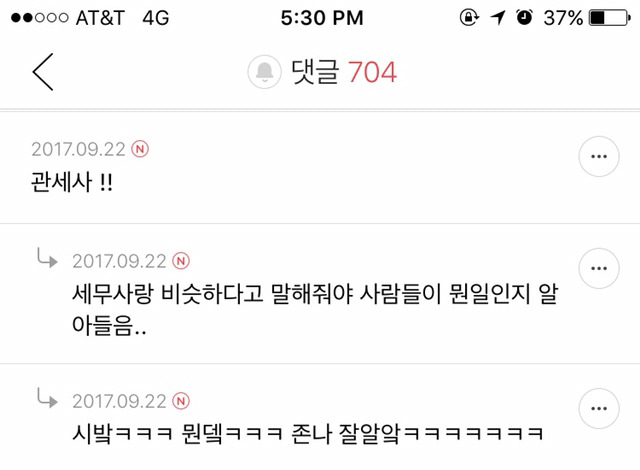Tap the reply arrow icon beside last reply

coord(47,398)
